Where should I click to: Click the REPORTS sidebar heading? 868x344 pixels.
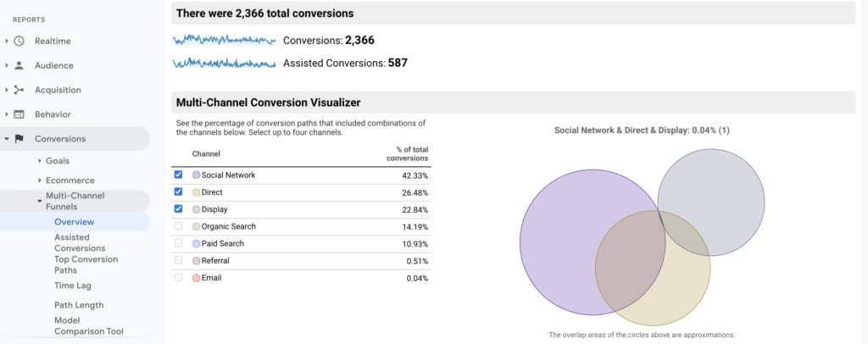29,19
